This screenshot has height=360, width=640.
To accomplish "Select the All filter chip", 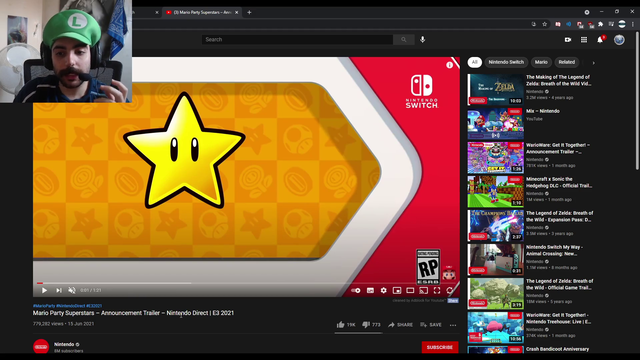I will [474, 62].
